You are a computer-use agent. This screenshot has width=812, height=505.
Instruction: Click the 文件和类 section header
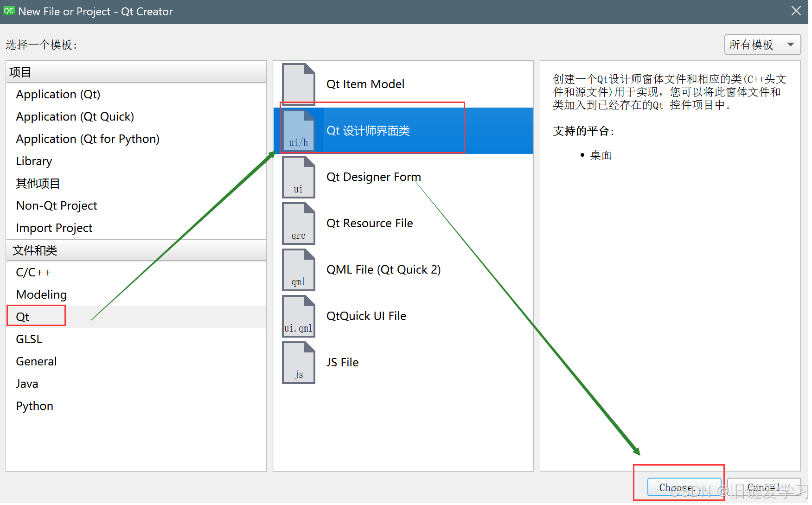pyautogui.click(x=136, y=250)
